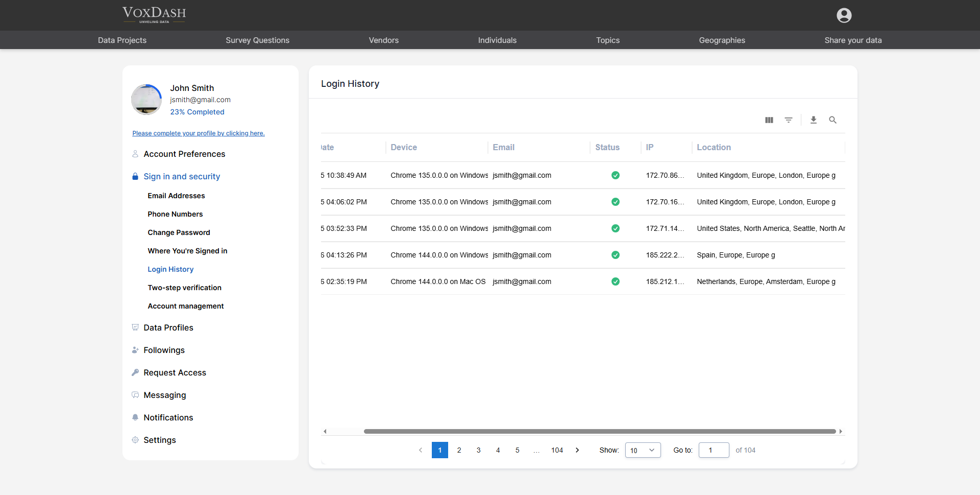Click the scrollbar left arrow under the table

pyautogui.click(x=325, y=432)
